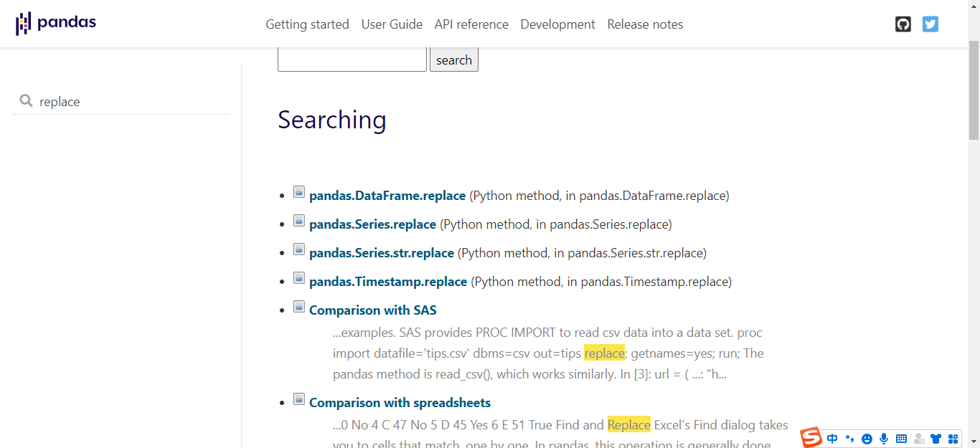Collapse the system tray toolbar arrow
This screenshot has height=448, width=980.
(x=973, y=442)
